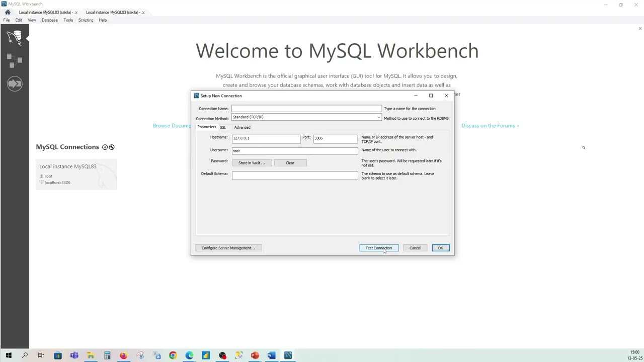Open Task View in taskbar
Image resolution: width=644 pixels, height=362 pixels.
click(x=41, y=355)
